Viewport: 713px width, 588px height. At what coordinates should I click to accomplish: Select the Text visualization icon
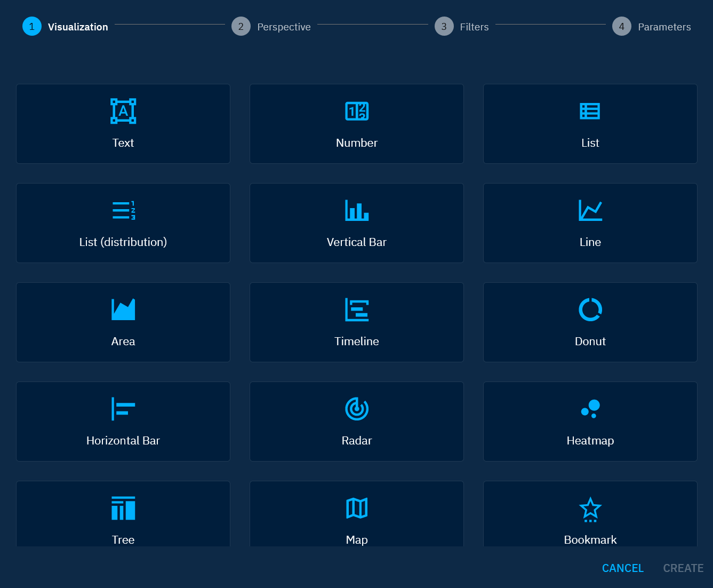point(123,111)
